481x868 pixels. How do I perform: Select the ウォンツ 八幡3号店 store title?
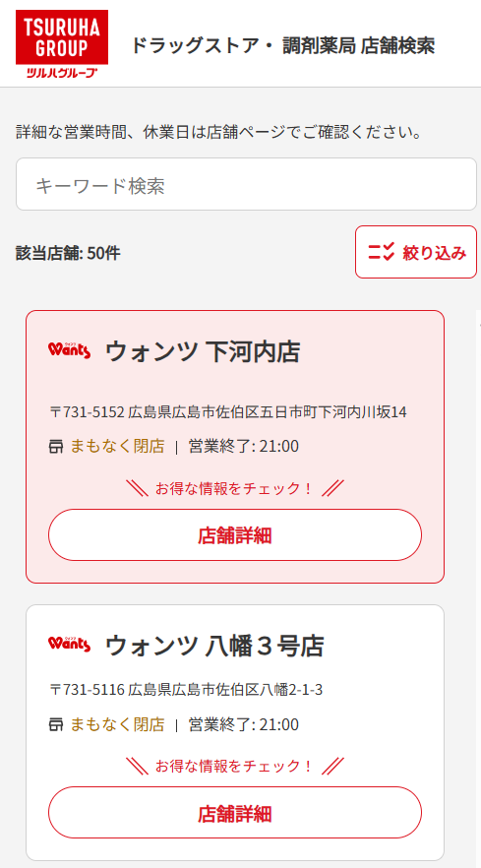click(214, 646)
